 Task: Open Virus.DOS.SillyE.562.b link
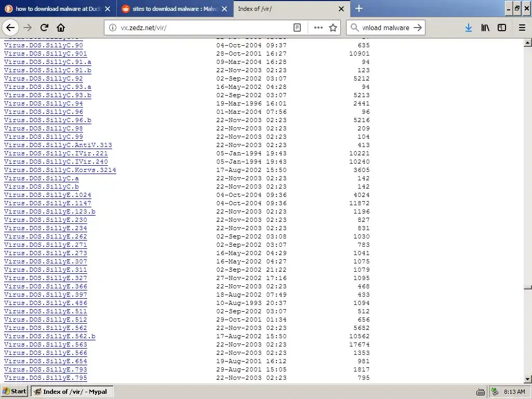(x=50, y=336)
